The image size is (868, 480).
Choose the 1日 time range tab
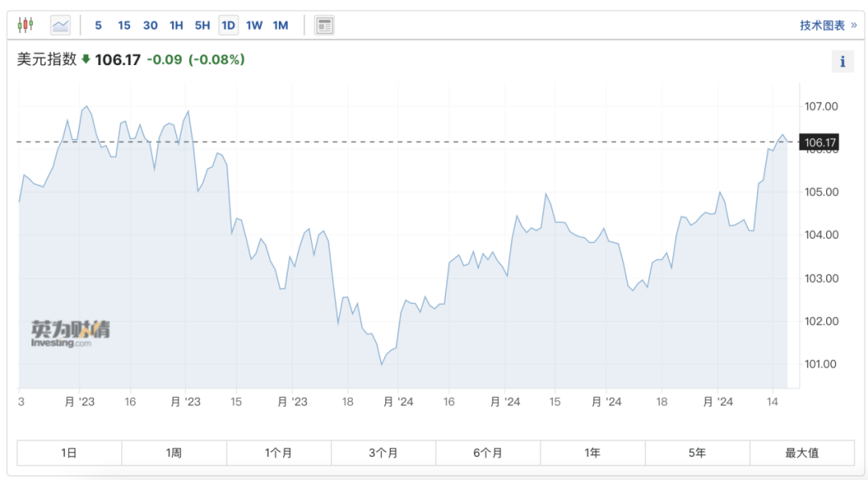[x=69, y=453]
